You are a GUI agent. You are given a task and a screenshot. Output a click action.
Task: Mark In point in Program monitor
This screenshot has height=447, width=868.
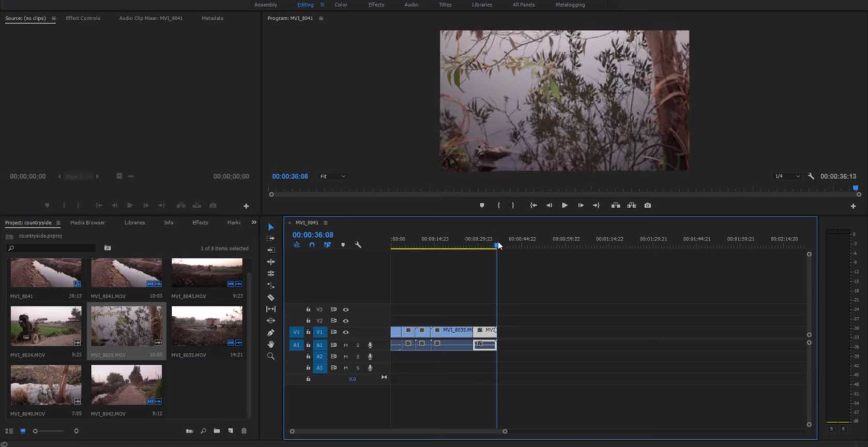pyautogui.click(x=498, y=206)
